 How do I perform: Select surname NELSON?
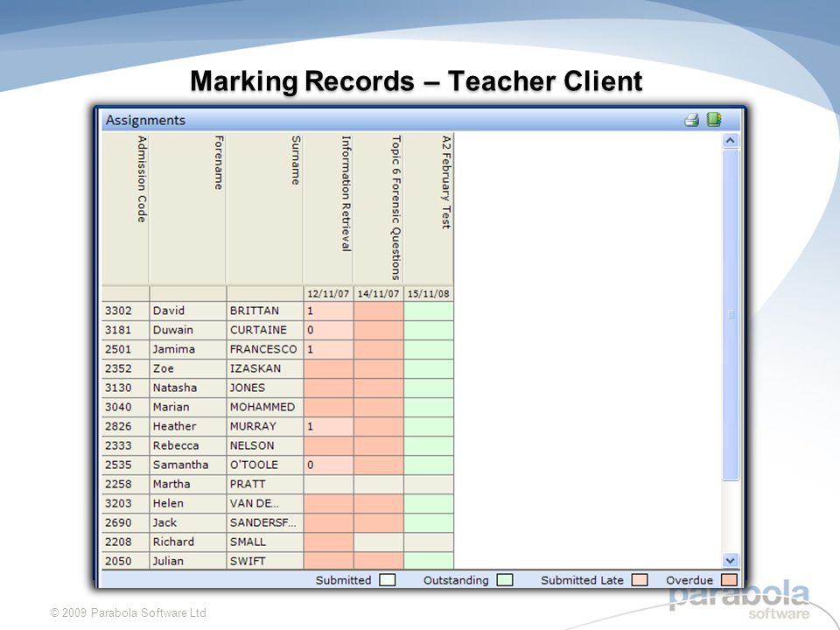pyautogui.click(x=265, y=445)
